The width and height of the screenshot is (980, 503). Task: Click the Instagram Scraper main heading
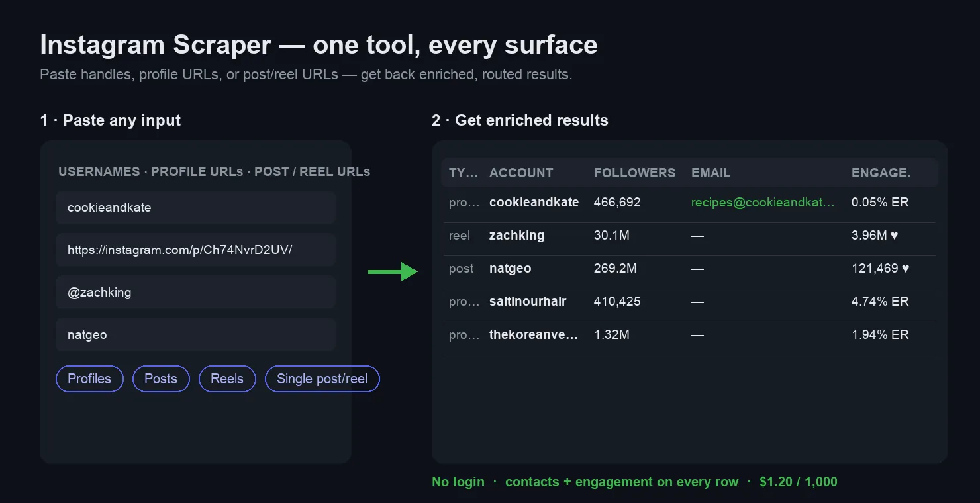pyautogui.click(x=318, y=45)
